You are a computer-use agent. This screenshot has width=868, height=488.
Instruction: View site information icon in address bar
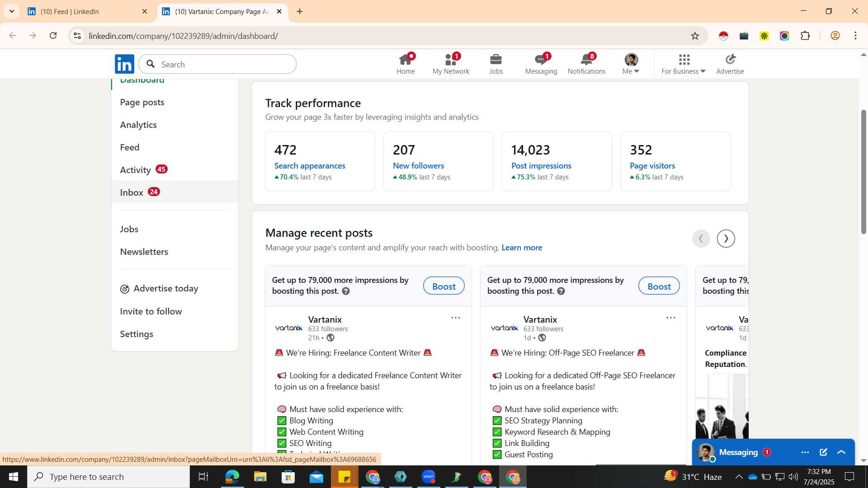tap(77, 36)
